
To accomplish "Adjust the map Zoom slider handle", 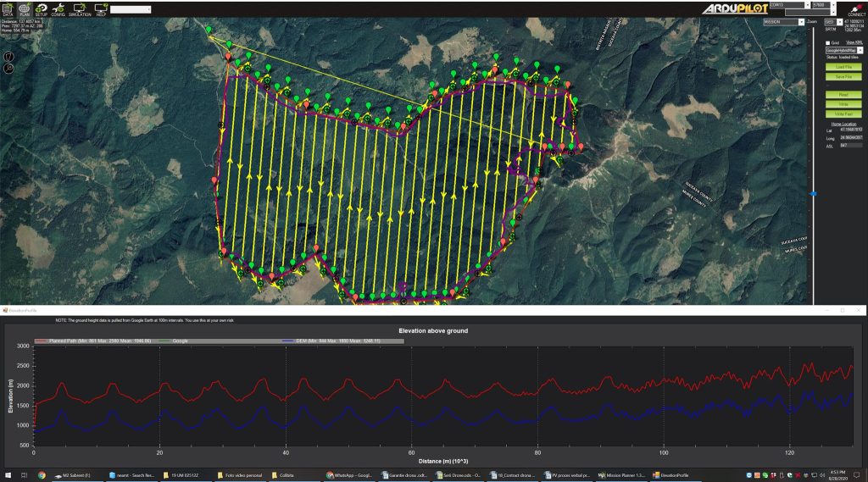I will (x=814, y=194).
